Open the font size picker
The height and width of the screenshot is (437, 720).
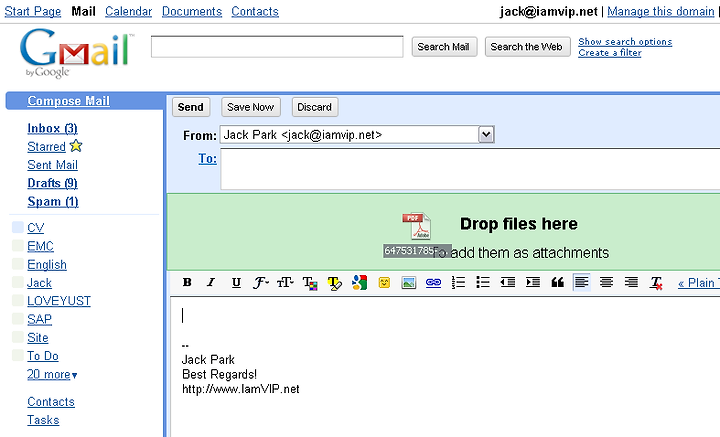click(x=285, y=282)
